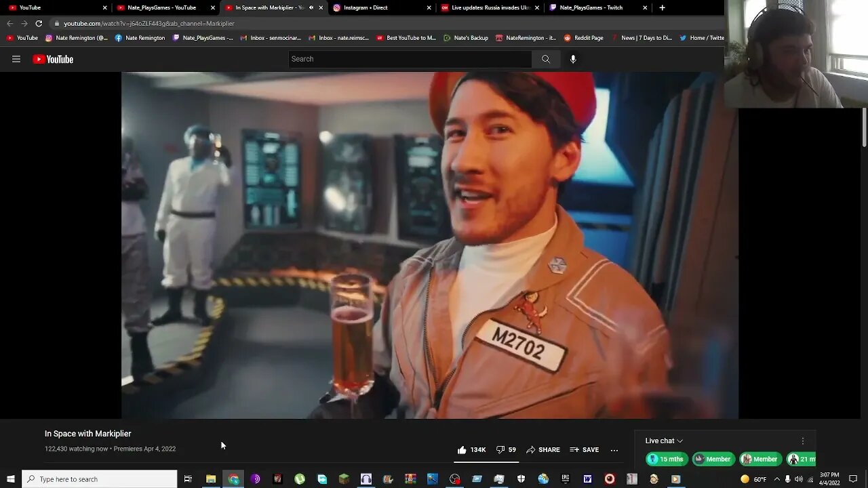This screenshot has width=868, height=488.
Task: Open Epic Games Launcher on taskbar
Action: pos(566,479)
